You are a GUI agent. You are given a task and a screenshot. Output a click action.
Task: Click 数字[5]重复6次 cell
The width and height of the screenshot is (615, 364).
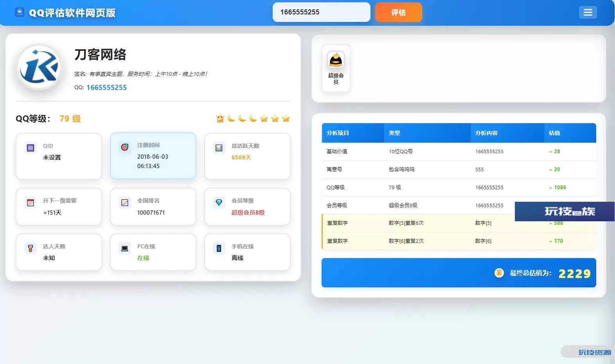(x=406, y=223)
